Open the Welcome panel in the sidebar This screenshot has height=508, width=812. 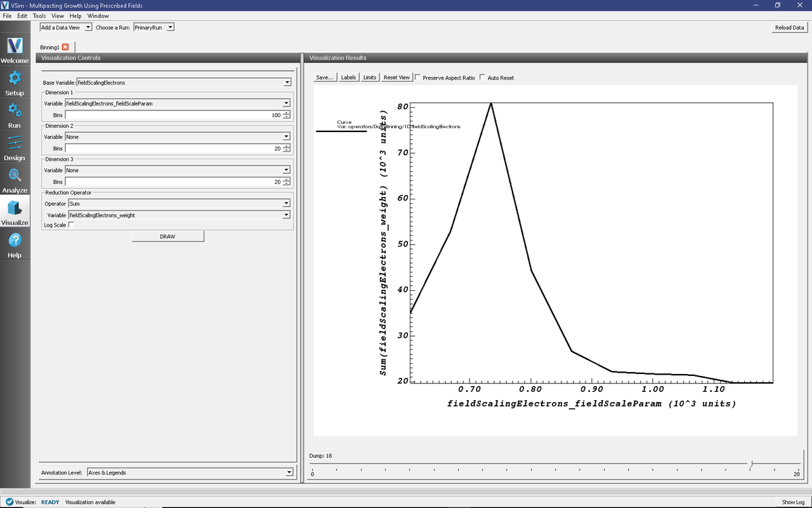pos(15,48)
